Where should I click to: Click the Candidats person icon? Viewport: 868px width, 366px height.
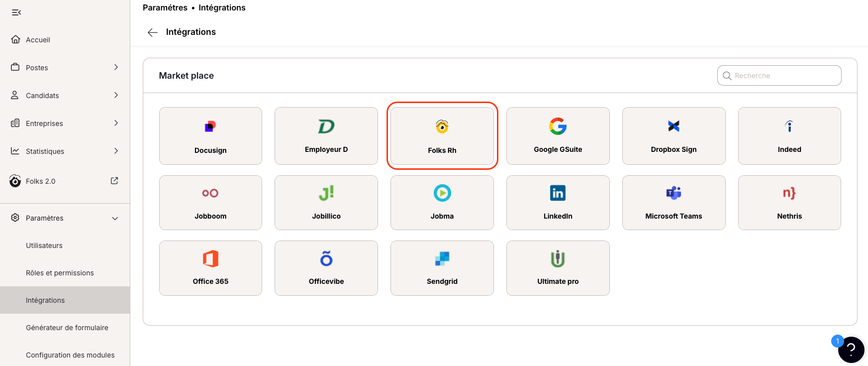click(15, 95)
